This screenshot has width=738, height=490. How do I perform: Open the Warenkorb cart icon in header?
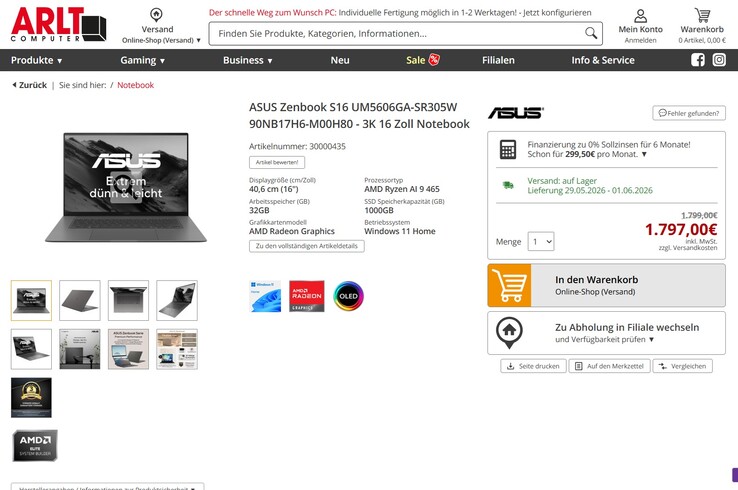pyautogui.click(x=702, y=15)
